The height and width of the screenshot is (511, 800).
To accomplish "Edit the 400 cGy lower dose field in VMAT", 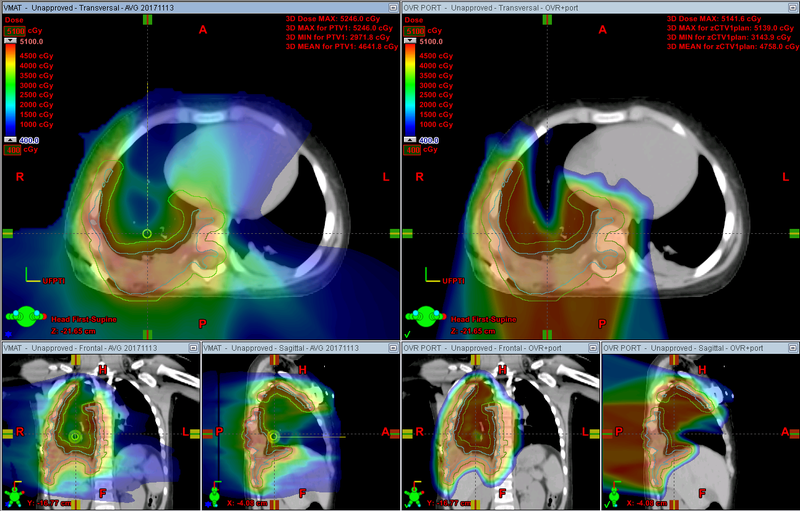I will pyautogui.click(x=13, y=150).
